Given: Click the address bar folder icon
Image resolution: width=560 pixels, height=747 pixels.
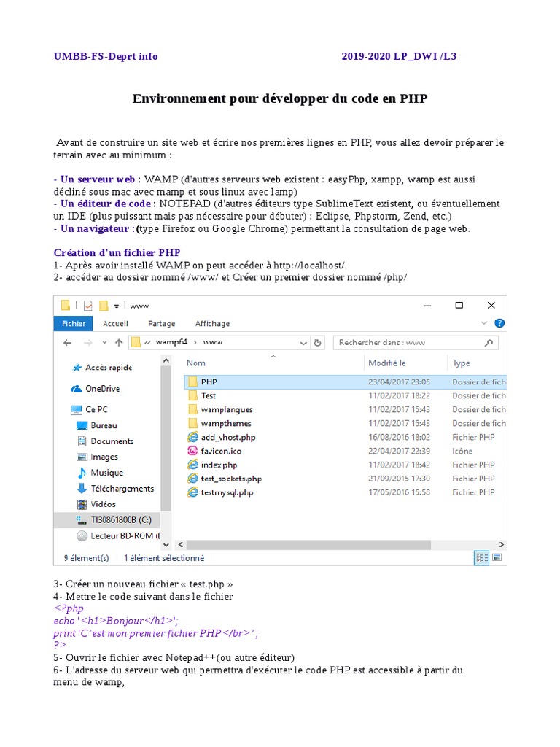Looking at the screenshot, I should 136,342.
